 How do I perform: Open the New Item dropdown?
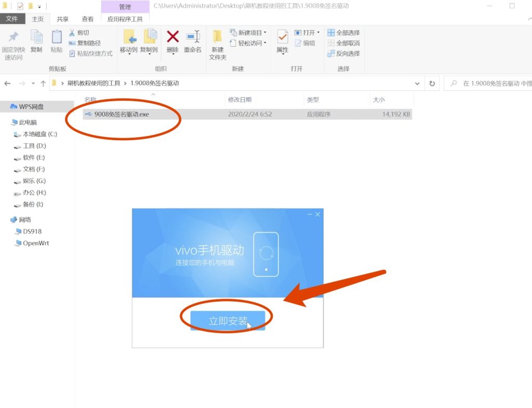(x=248, y=33)
